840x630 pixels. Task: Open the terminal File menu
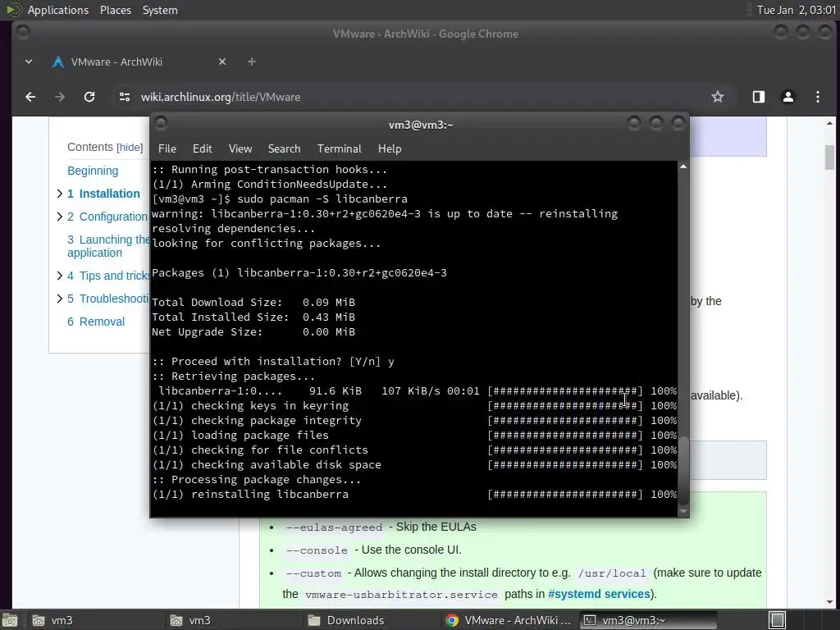pos(167,149)
